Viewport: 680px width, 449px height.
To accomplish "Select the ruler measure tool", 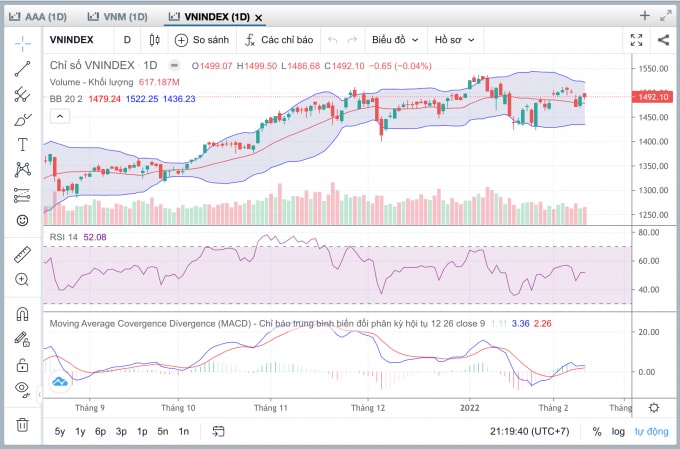I will click(x=23, y=254).
